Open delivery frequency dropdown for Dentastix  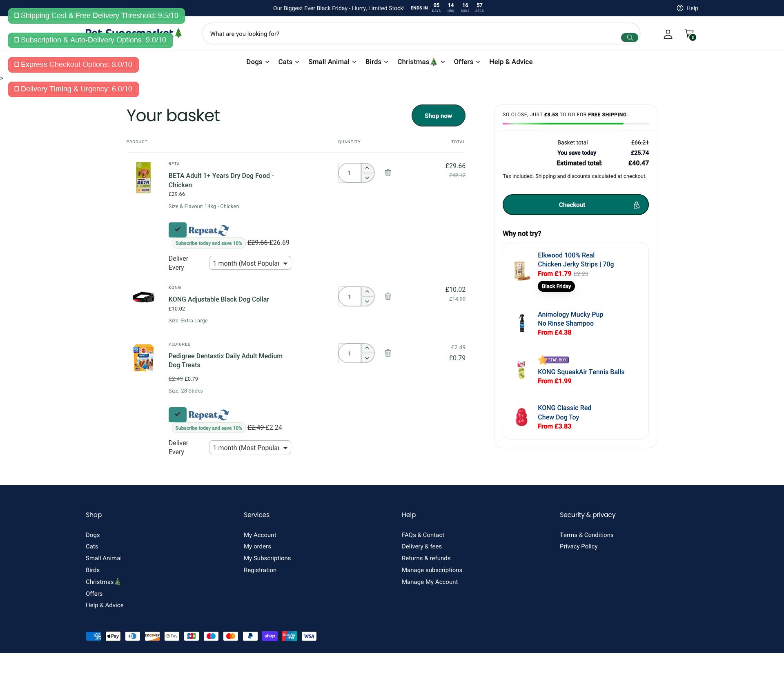tap(250, 448)
